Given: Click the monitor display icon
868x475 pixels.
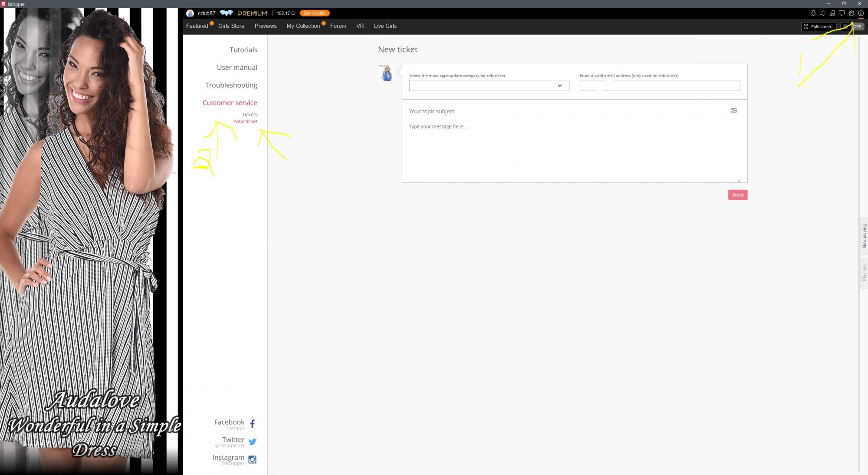Looking at the screenshot, I should click(842, 13).
